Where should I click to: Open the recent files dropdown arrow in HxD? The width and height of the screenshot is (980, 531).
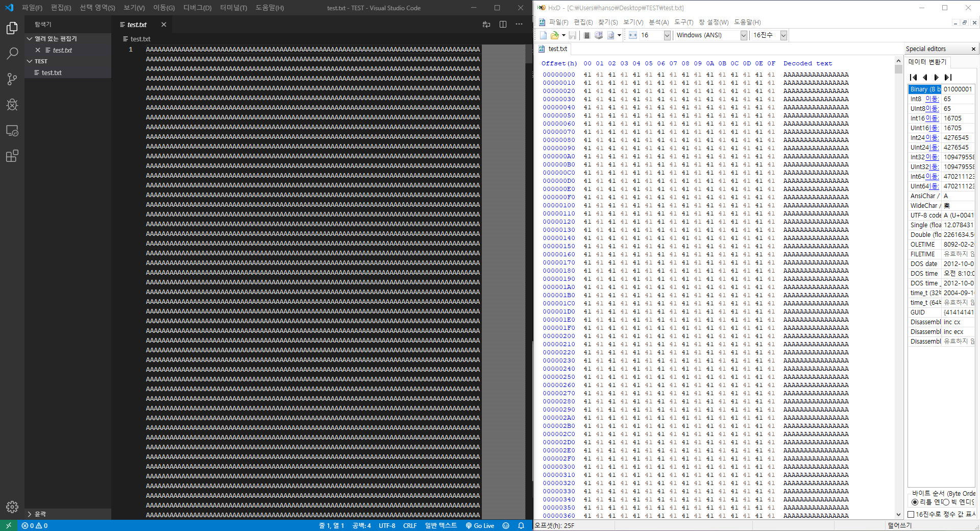(563, 35)
